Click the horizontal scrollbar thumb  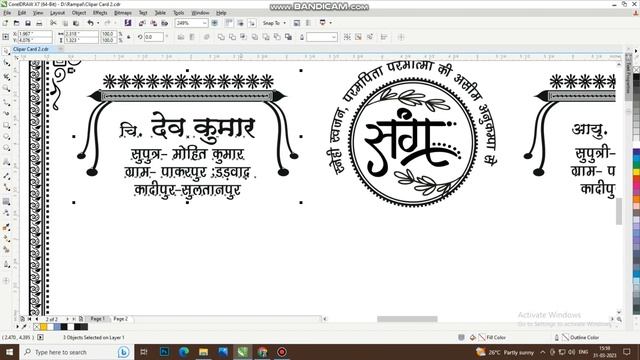tap(407, 319)
